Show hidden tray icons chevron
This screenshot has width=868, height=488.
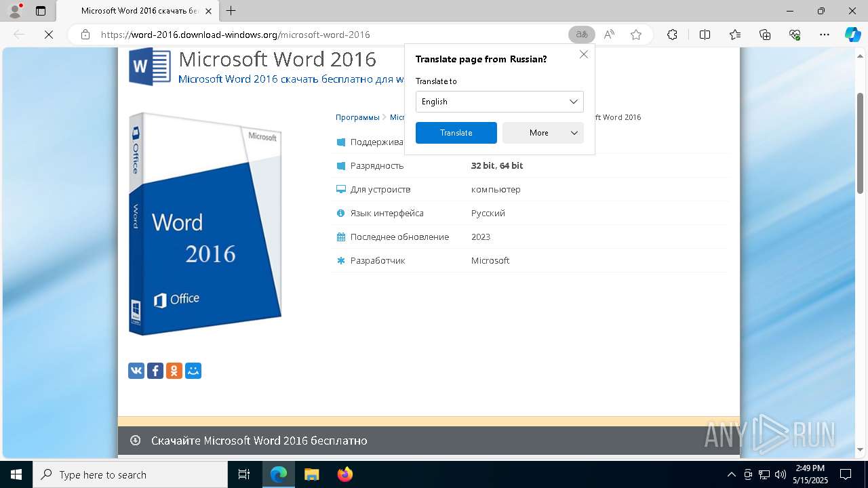(x=731, y=474)
